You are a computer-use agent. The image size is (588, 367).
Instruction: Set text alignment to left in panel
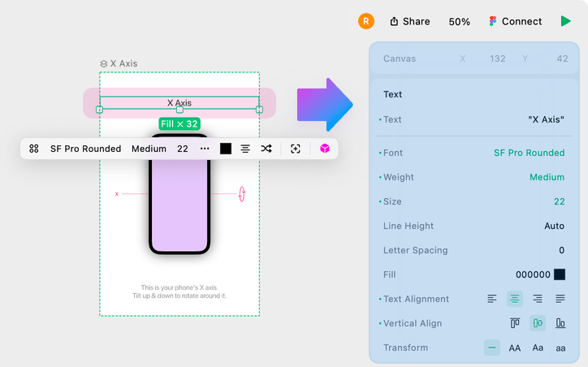492,299
